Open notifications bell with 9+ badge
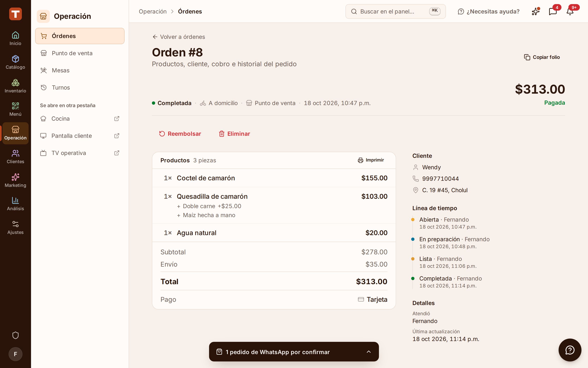 point(570,11)
